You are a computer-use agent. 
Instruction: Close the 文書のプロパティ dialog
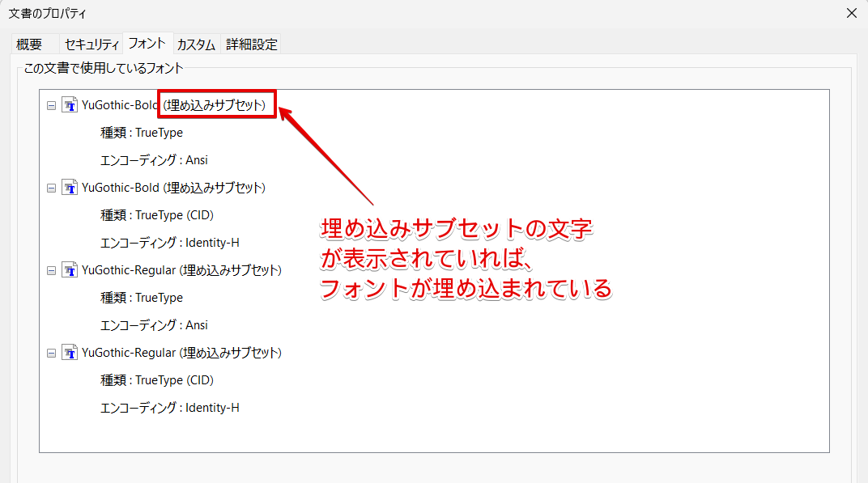851,13
